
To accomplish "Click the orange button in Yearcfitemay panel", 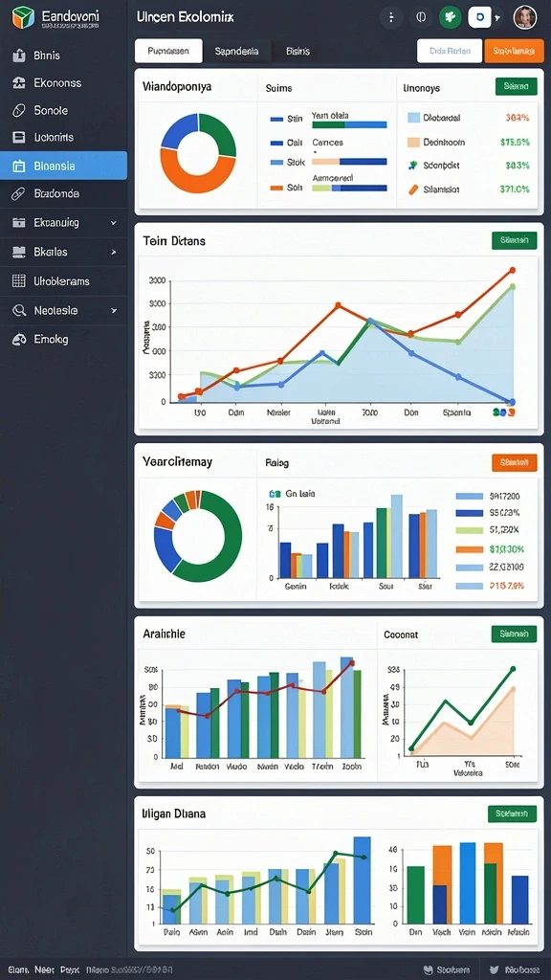I will tap(514, 462).
